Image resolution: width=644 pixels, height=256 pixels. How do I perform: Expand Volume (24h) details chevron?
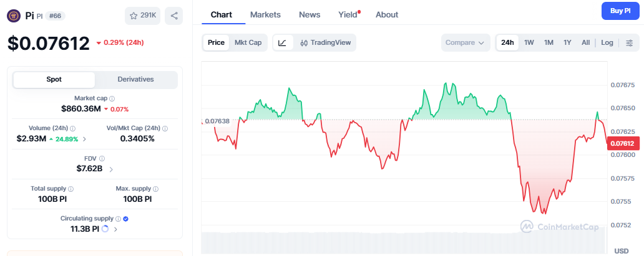click(x=85, y=139)
